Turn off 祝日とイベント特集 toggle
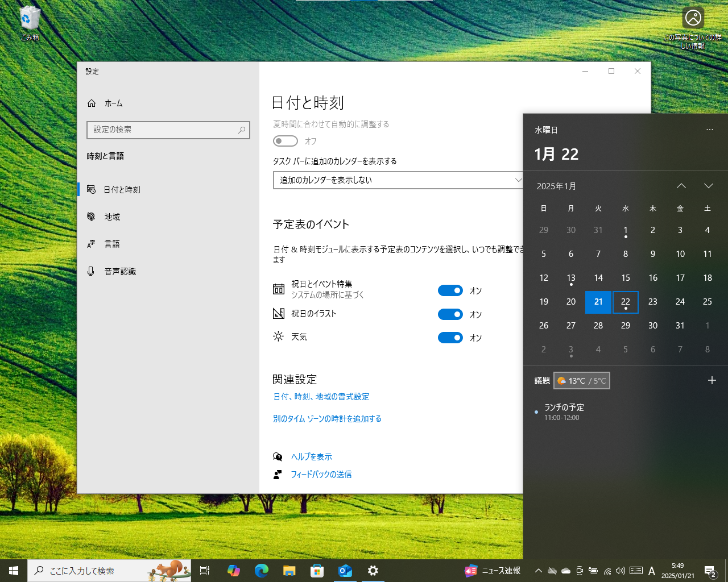Viewport: 728px width, 582px height. click(x=450, y=290)
